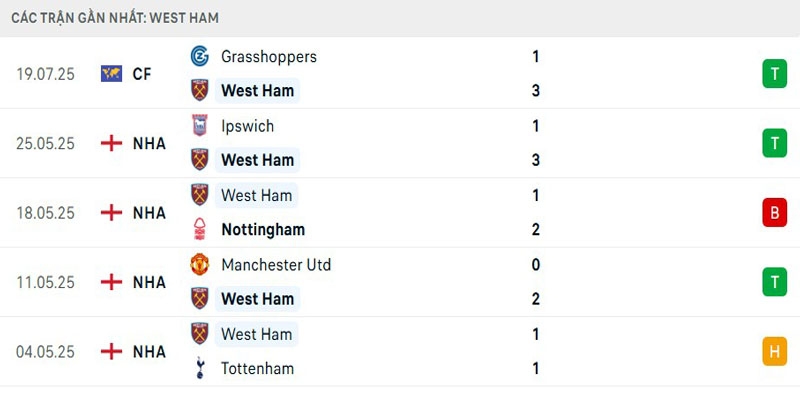Click West Ham crest in Grasshoppers match

pyautogui.click(x=200, y=91)
